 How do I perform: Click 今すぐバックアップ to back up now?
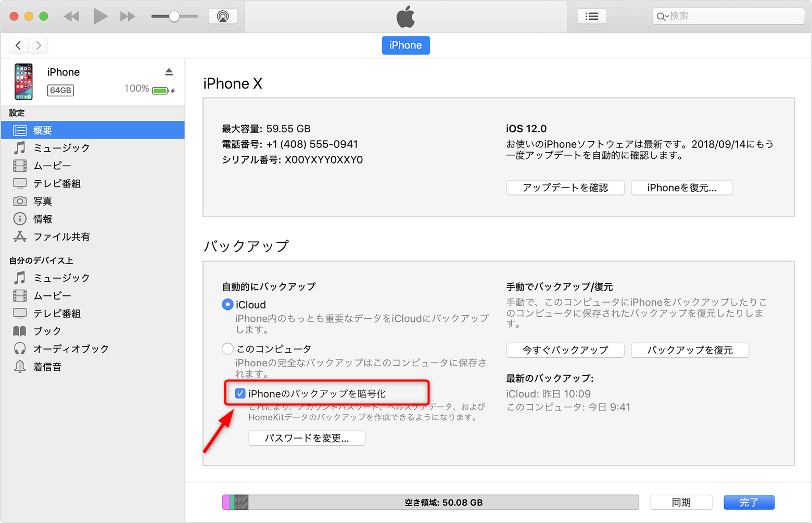pyautogui.click(x=565, y=350)
